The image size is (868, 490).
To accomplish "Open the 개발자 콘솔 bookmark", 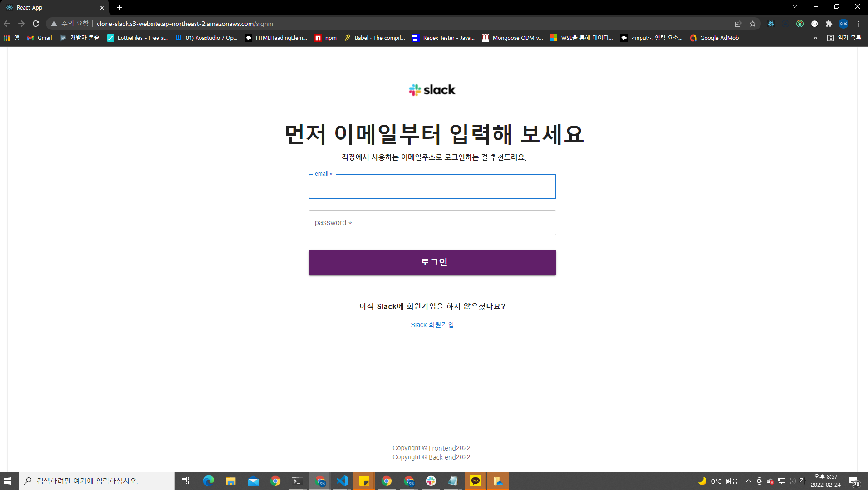I will point(80,38).
